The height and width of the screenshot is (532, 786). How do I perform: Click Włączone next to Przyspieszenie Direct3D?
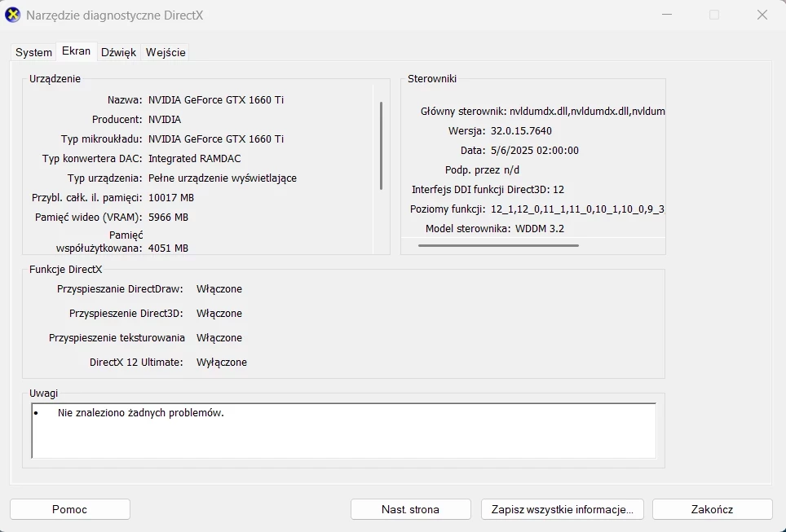[x=219, y=314]
